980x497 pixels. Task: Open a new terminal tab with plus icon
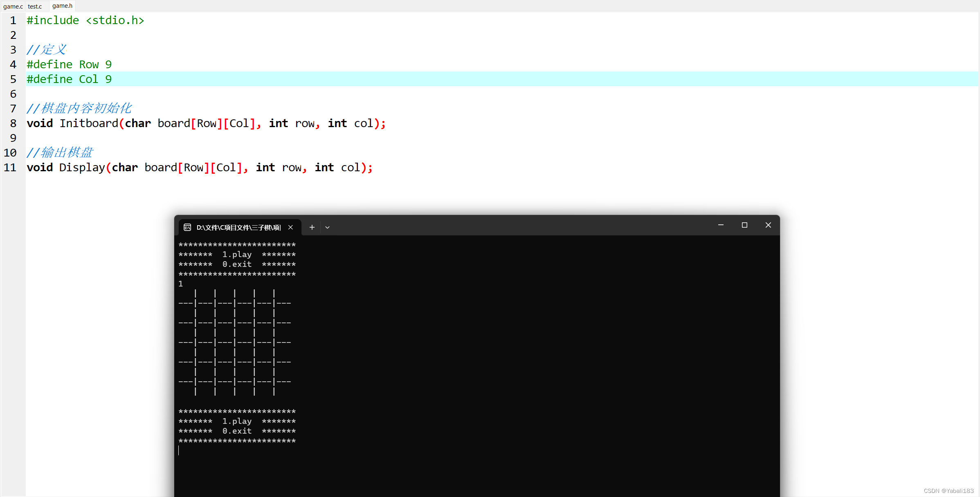coord(312,227)
